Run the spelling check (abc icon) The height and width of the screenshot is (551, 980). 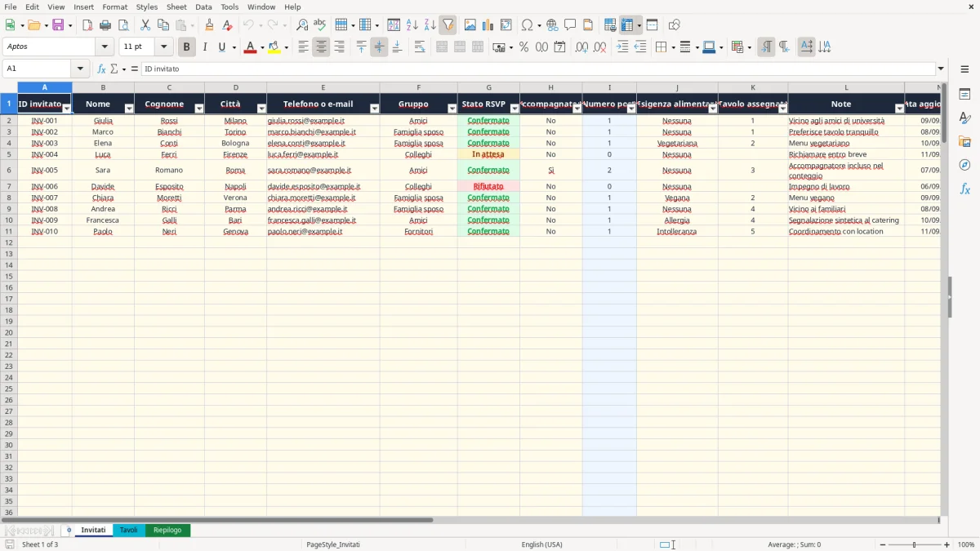click(x=319, y=25)
